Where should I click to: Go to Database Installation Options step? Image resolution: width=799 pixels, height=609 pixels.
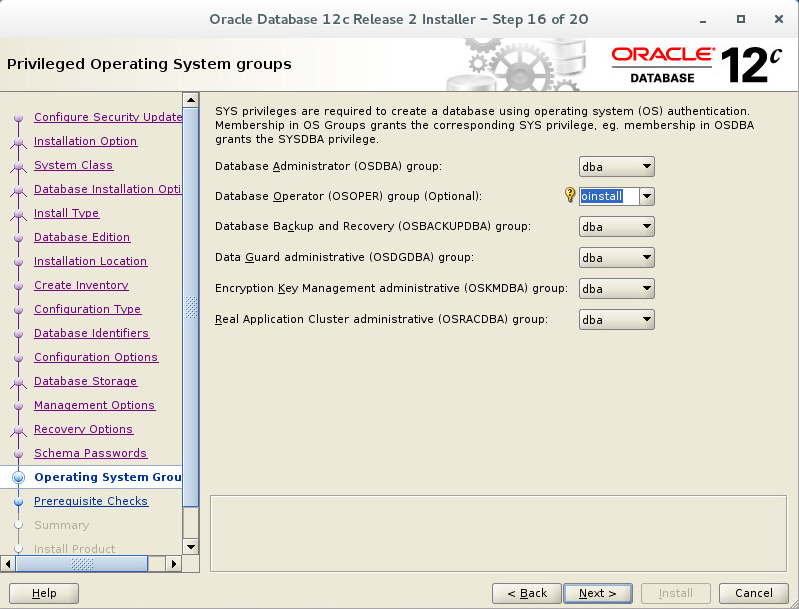(108, 189)
